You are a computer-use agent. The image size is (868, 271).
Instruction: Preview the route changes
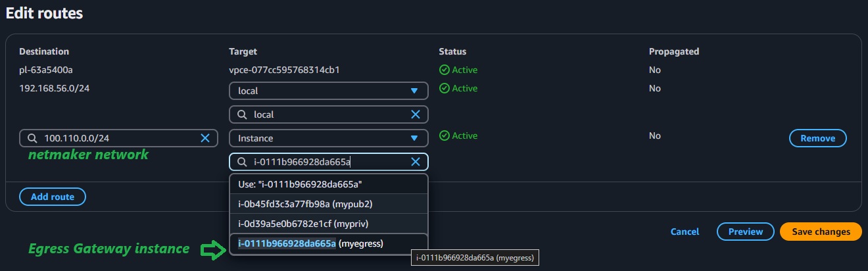(x=745, y=232)
